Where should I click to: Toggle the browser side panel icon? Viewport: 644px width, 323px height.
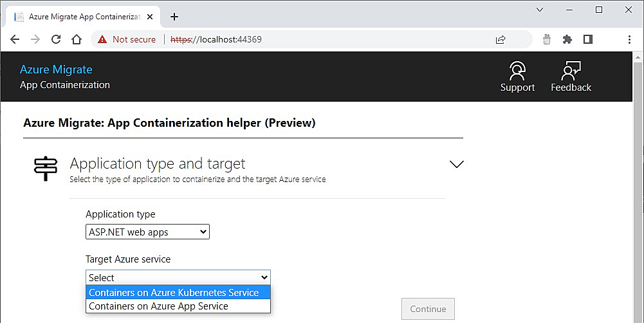pos(588,39)
